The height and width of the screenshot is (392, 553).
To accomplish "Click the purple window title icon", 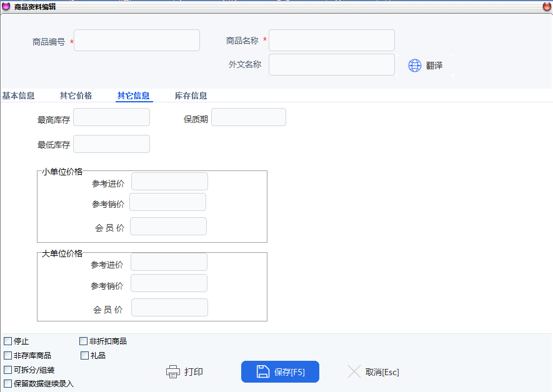I will (6, 7).
